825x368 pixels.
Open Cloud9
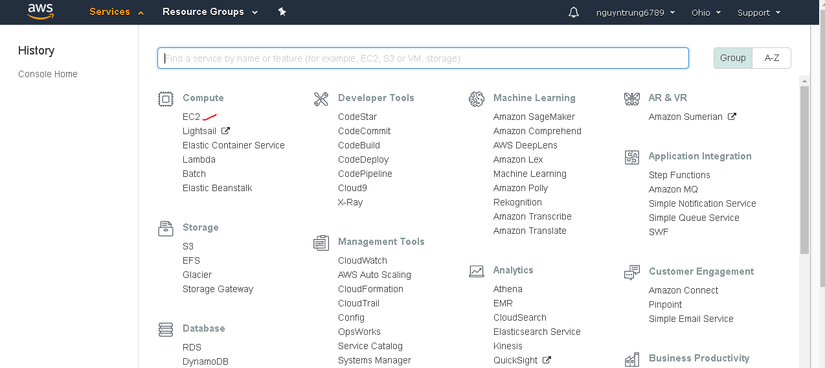click(x=353, y=188)
